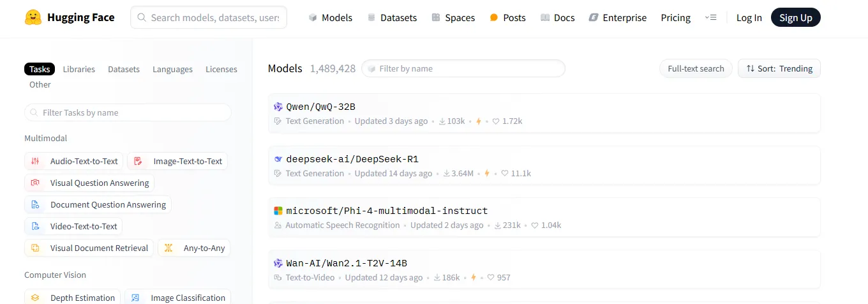Click the Wan-AI avatar icon

pyautogui.click(x=278, y=263)
